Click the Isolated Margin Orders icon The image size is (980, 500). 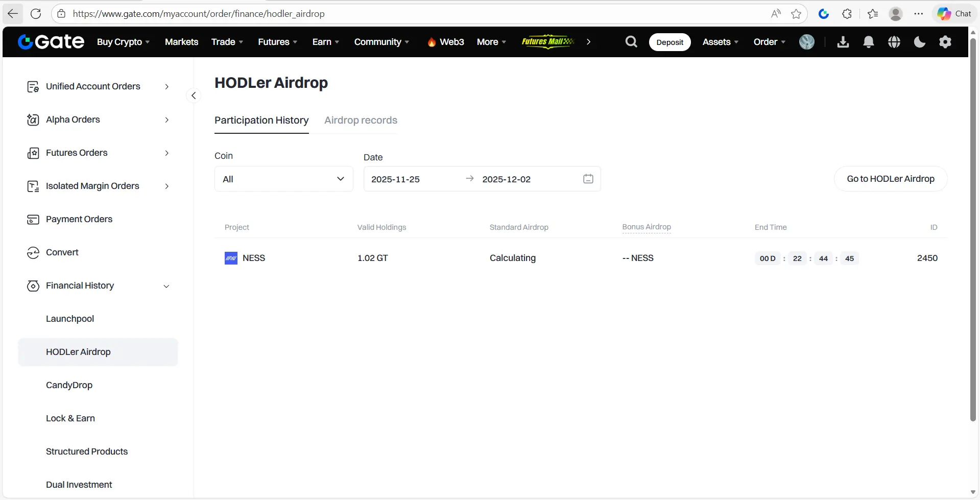point(33,186)
